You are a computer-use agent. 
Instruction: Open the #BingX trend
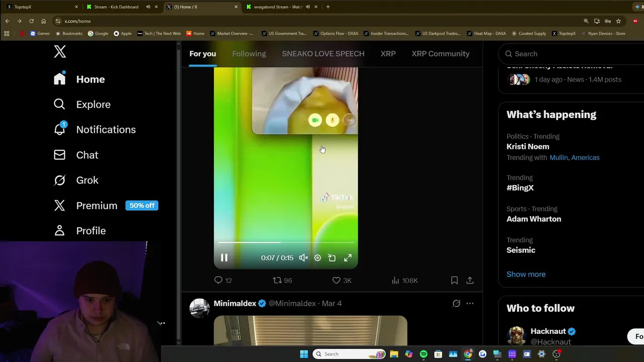(520, 188)
